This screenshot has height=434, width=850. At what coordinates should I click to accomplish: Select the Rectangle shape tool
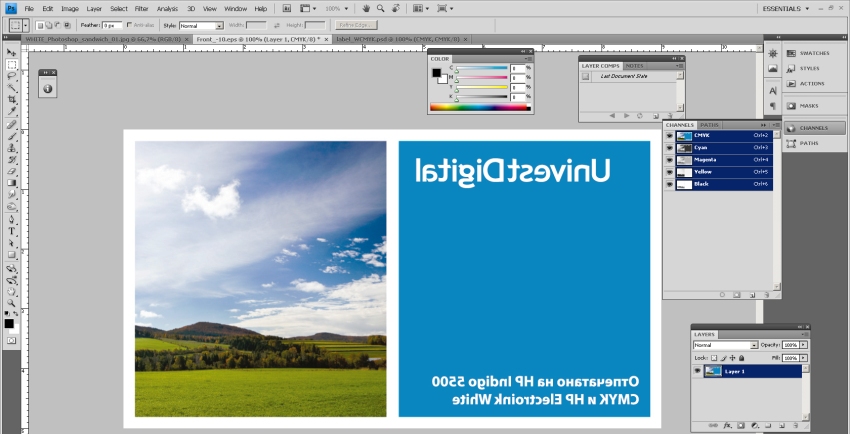pos(11,255)
